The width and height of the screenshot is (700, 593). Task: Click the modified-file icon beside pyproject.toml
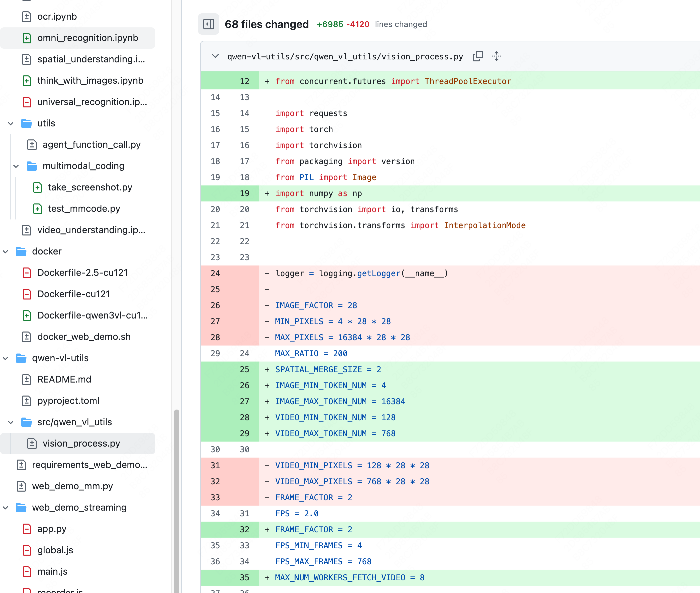(27, 401)
